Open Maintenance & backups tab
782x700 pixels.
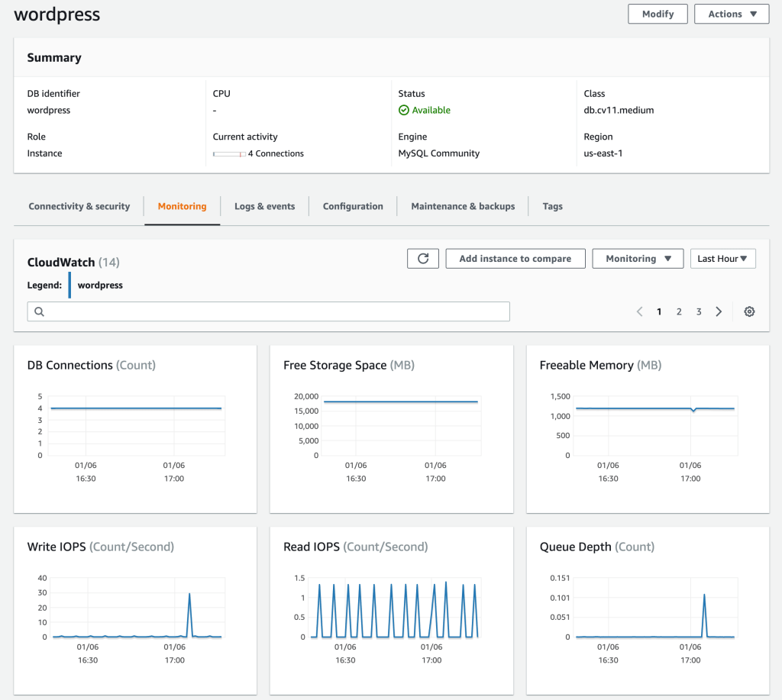click(x=463, y=206)
